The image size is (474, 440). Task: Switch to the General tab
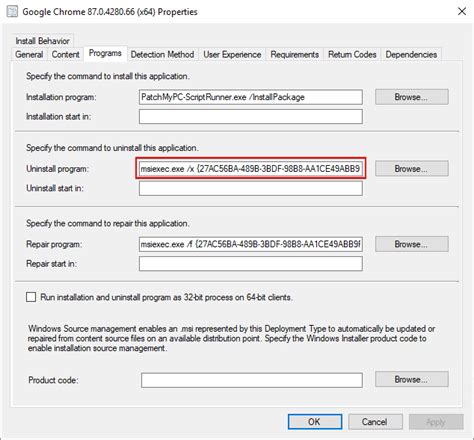(x=29, y=55)
